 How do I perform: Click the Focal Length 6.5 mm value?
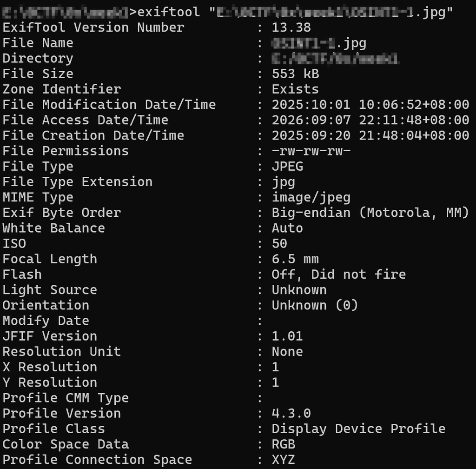(295, 259)
